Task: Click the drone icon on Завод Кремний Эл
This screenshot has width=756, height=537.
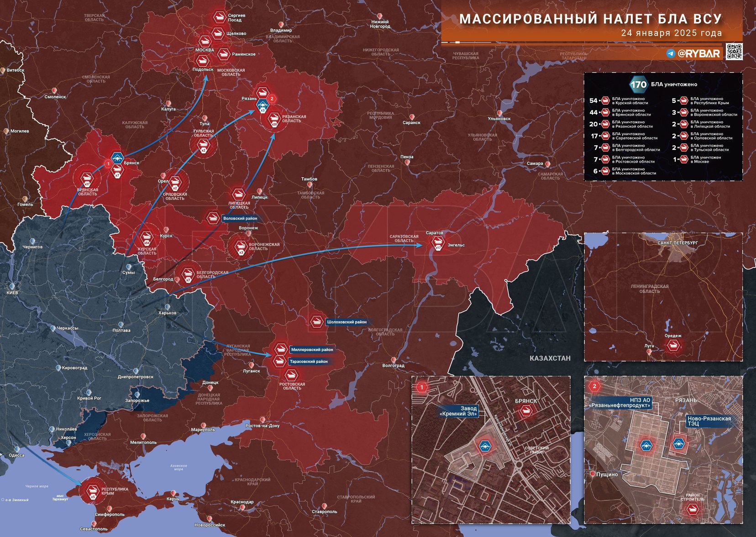Action: click(x=484, y=445)
